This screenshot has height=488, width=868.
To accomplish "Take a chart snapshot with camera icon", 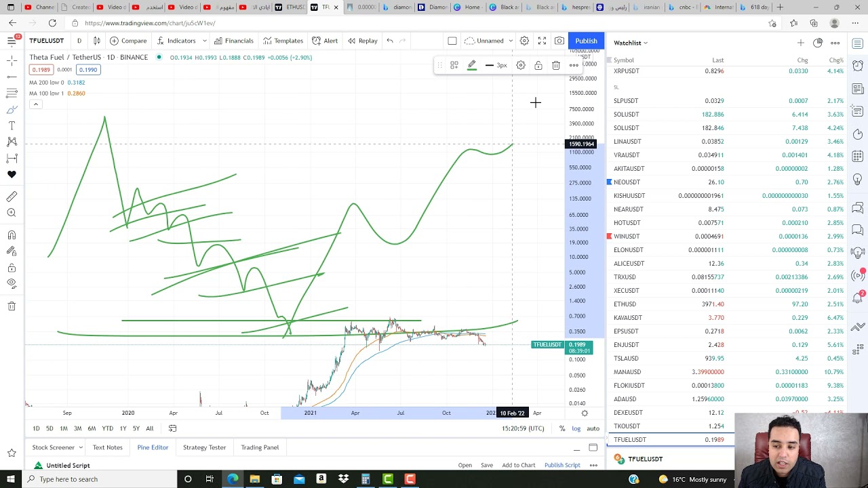I will [559, 41].
